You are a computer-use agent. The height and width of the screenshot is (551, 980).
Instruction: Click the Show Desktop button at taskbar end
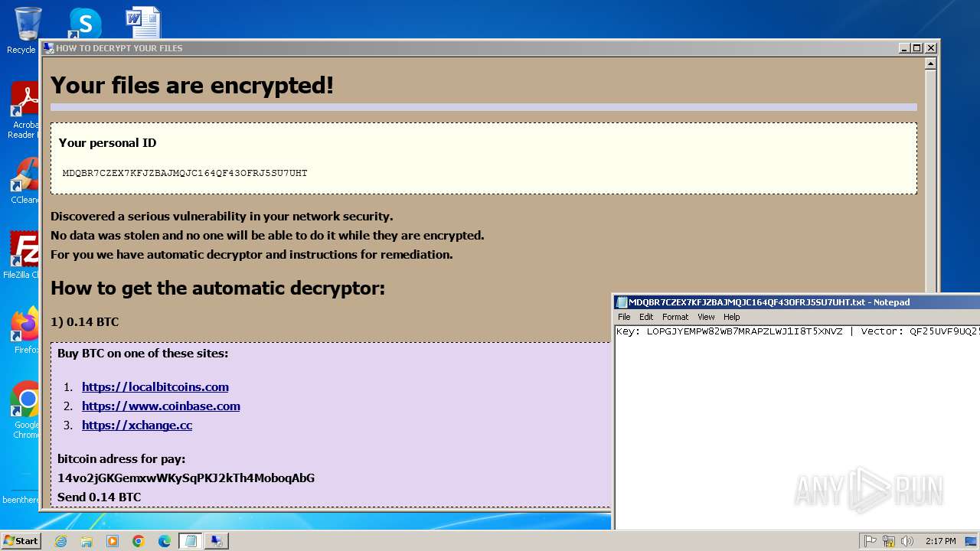pyautogui.click(x=971, y=541)
